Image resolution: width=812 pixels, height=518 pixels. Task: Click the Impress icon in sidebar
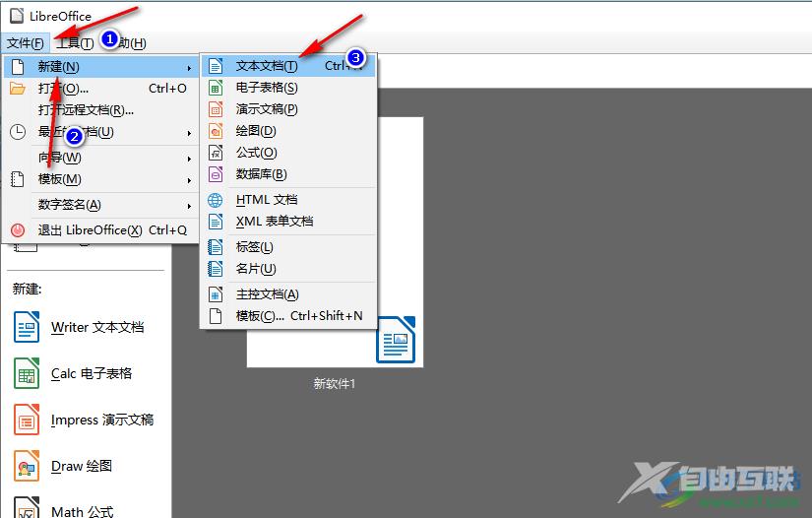[x=27, y=420]
